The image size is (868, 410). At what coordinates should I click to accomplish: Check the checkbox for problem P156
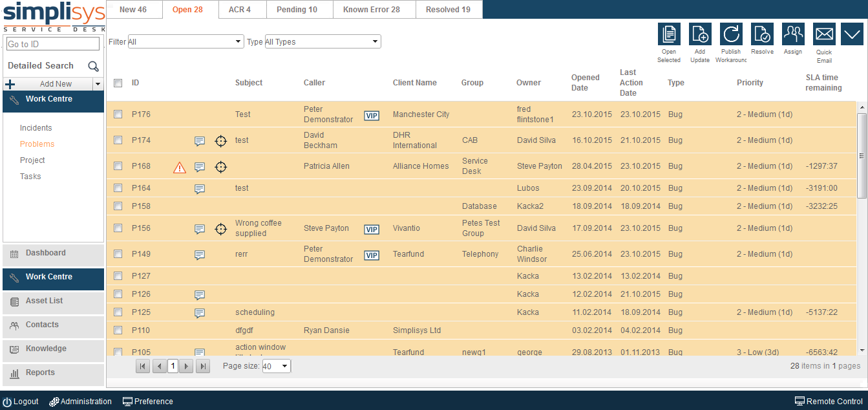(x=118, y=228)
